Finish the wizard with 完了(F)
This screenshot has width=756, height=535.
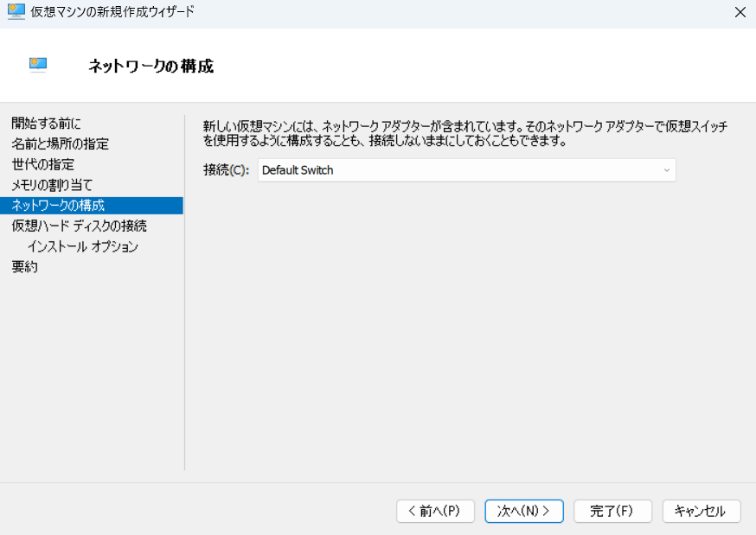click(612, 511)
